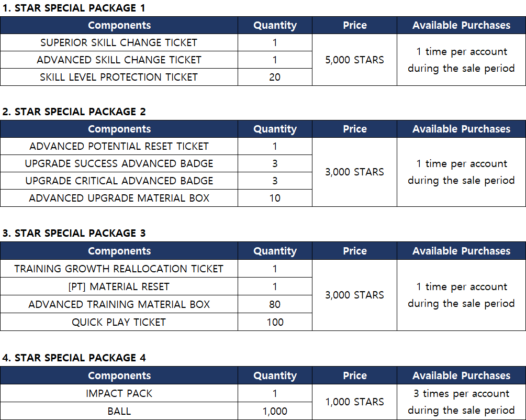
Task: Select the SUPERIOR SKILL CHANGE TICKET cell
Action: click(119, 42)
